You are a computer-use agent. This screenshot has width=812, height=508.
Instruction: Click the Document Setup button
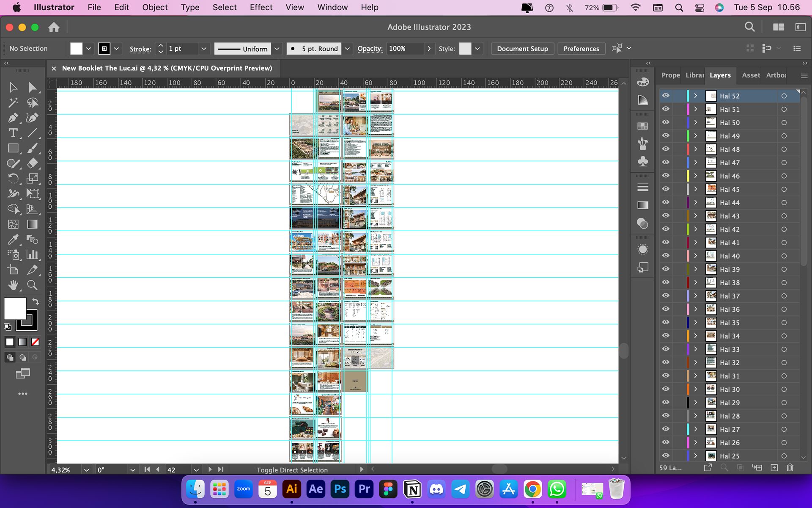[522, 49]
